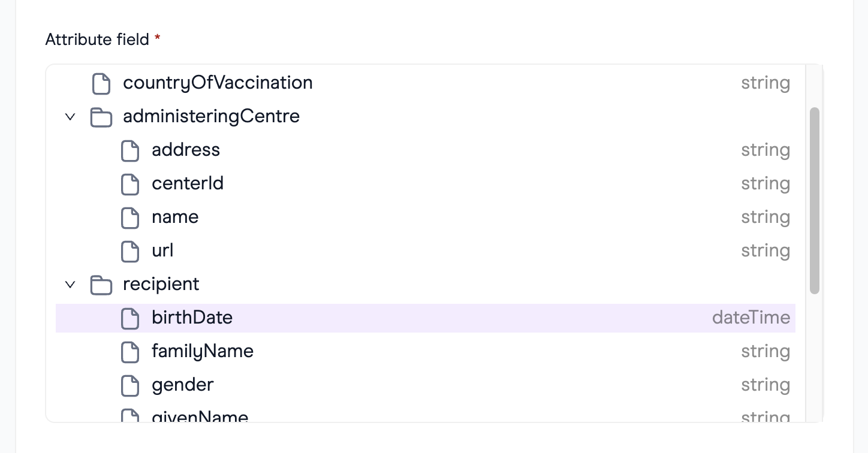Image resolution: width=868 pixels, height=453 pixels.
Task: Select the familyName attribute
Action: tap(426, 351)
